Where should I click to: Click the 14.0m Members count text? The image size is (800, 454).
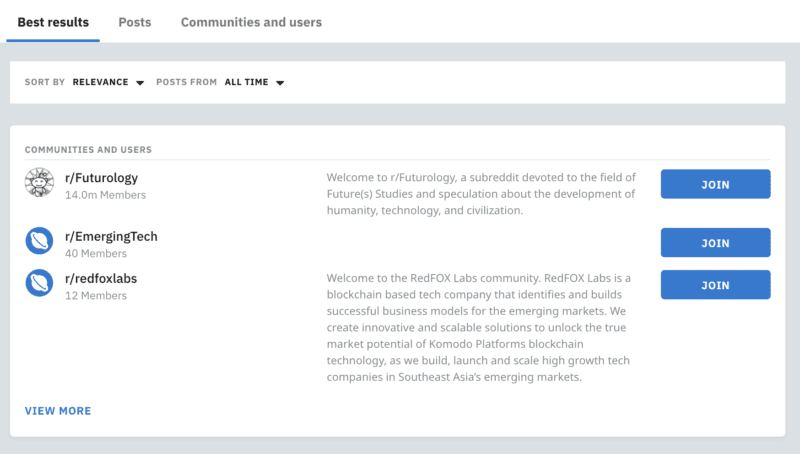coord(105,195)
